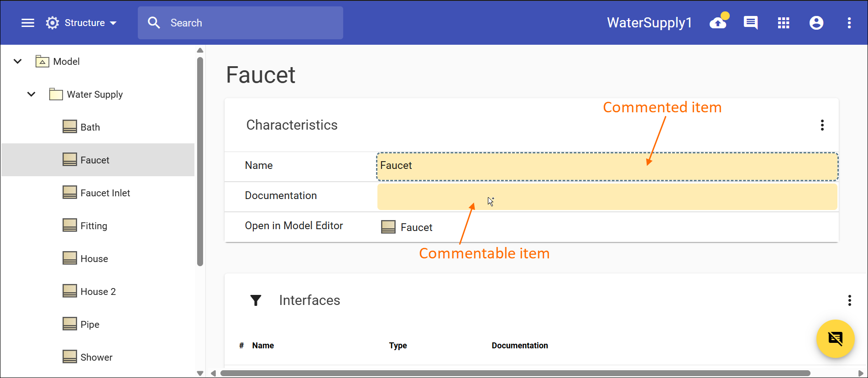Open top bar vertical dots menu

(849, 23)
